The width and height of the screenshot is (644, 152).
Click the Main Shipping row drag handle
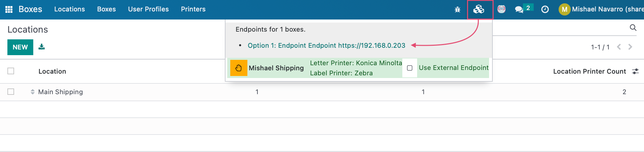[x=33, y=92]
